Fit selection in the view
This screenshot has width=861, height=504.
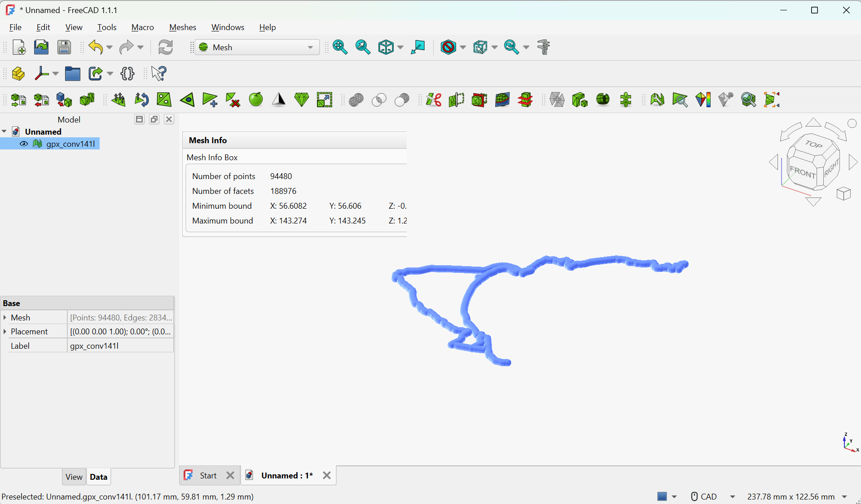(363, 47)
